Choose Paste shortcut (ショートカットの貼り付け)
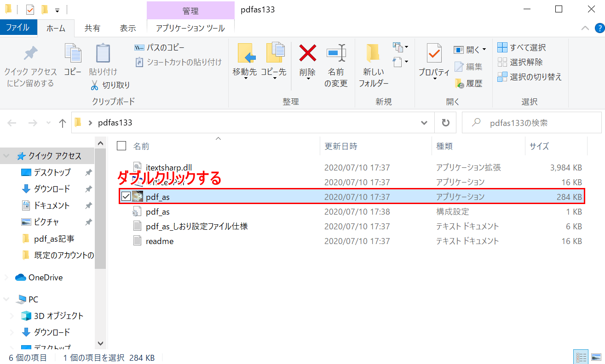 tap(178, 62)
